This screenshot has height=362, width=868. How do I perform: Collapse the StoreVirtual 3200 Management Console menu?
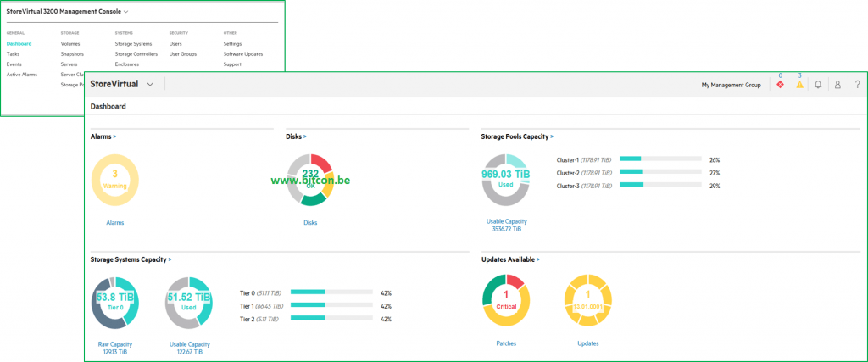pos(126,11)
